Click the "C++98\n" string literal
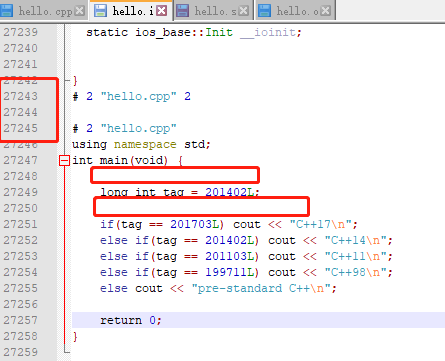The width and height of the screenshot is (445, 361). click(x=356, y=272)
